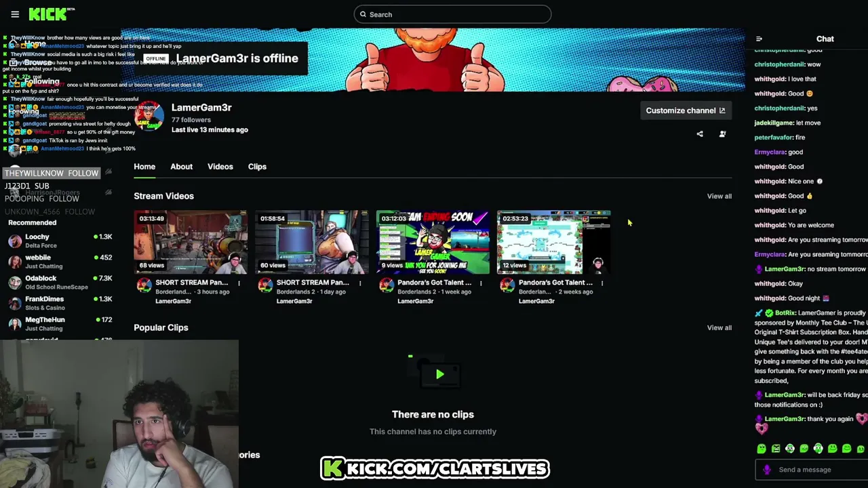Switch to the Clips channel tab
Viewport: 868px width, 488px height.
[257, 167]
